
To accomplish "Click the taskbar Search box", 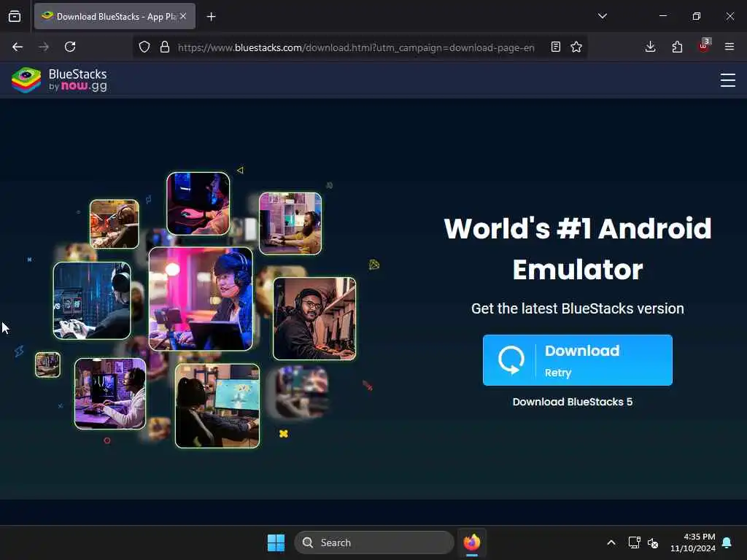I will coord(374,542).
